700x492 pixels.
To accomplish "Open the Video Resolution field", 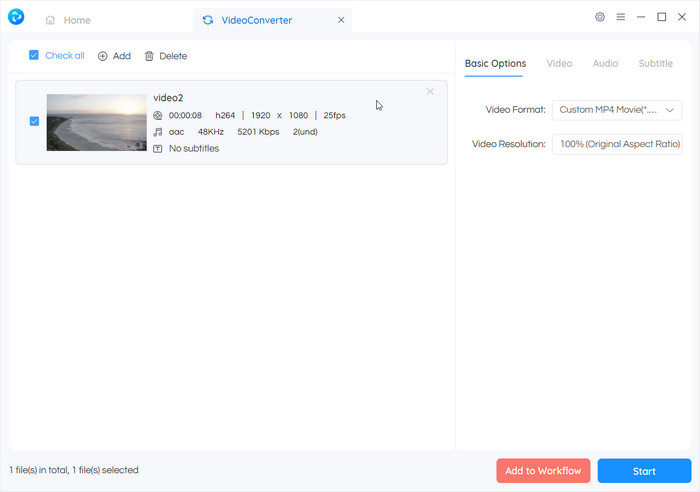I will [617, 144].
